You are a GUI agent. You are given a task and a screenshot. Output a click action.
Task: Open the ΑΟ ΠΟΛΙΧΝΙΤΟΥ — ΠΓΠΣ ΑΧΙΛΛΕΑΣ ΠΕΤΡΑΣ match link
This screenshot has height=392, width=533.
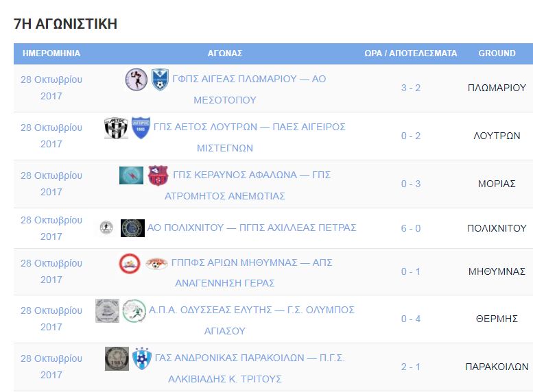tap(252, 228)
